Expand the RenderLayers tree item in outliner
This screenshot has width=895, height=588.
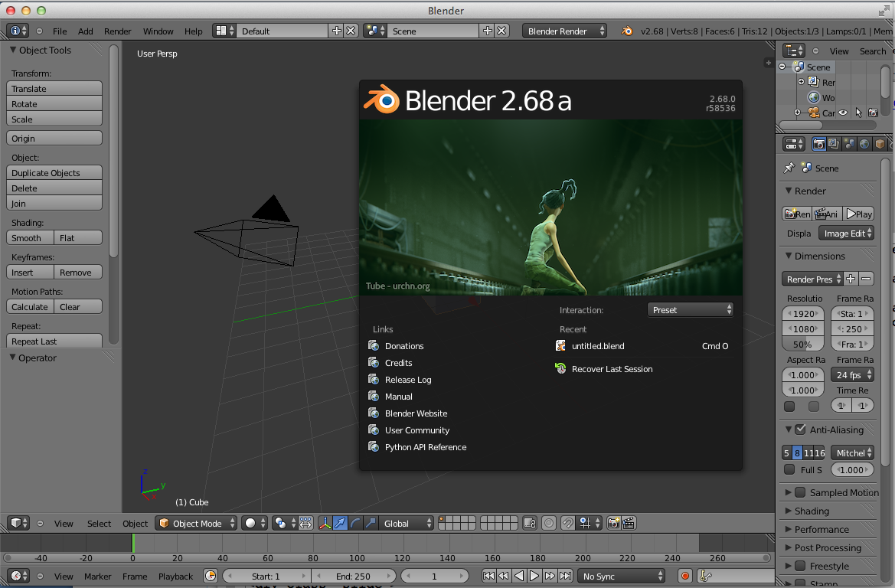pyautogui.click(x=801, y=82)
